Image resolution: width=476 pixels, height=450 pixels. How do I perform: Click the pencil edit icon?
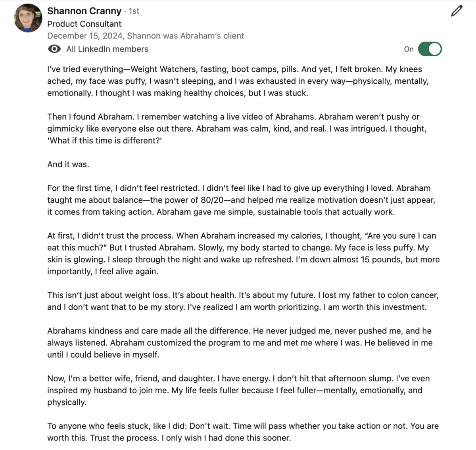(x=457, y=11)
